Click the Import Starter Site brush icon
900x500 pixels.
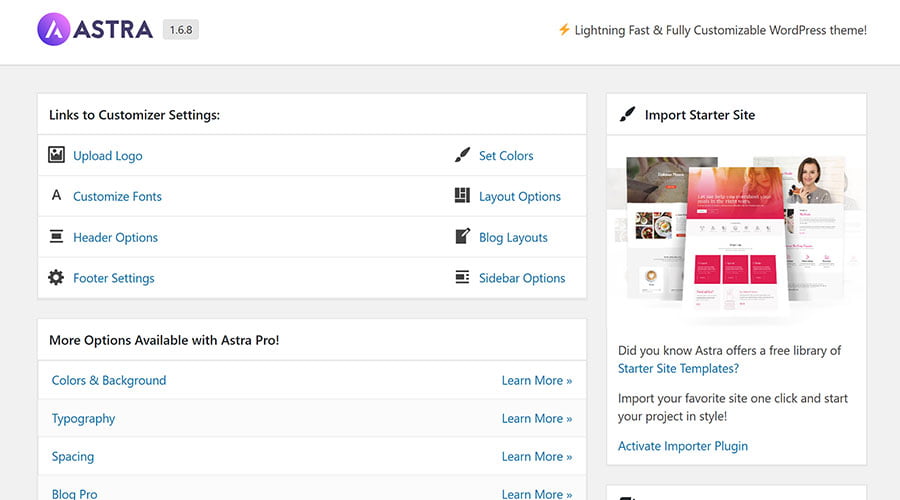(627, 114)
